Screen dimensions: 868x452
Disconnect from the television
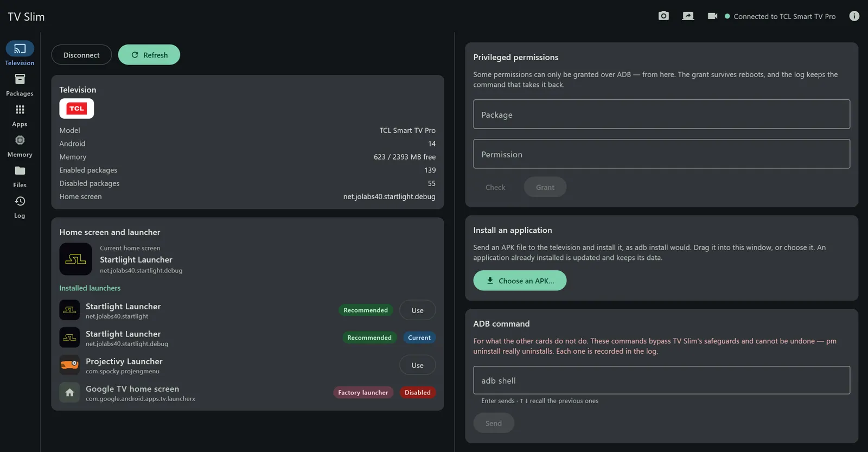81,55
